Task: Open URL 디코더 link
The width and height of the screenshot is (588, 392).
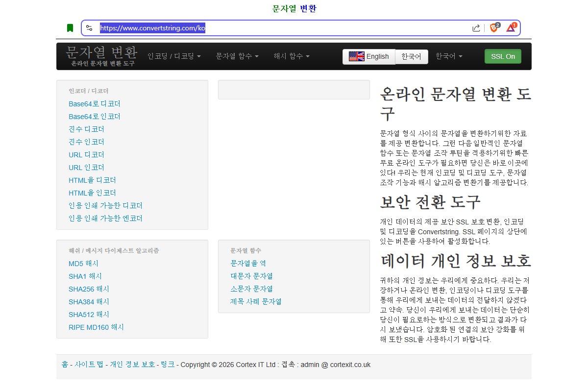Action: point(86,155)
